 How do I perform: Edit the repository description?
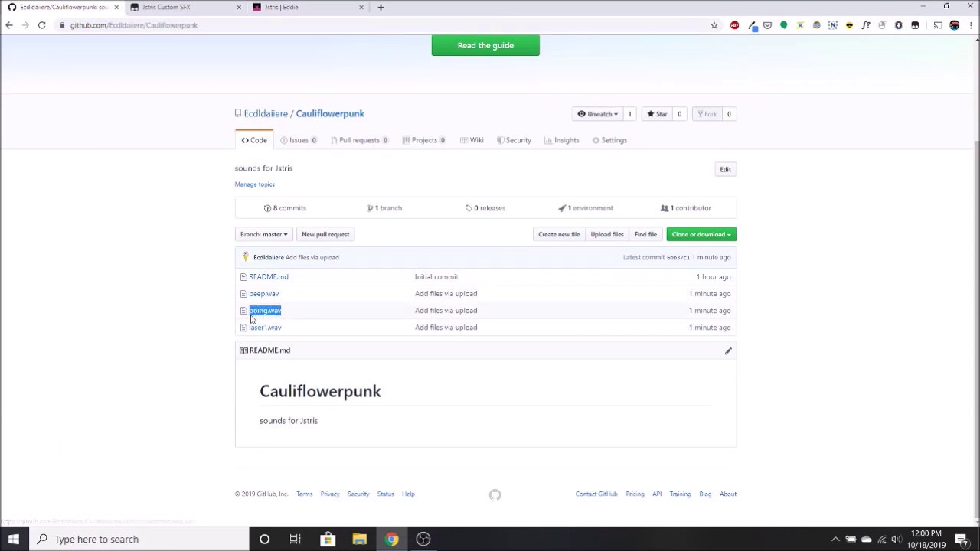click(725, 169)
